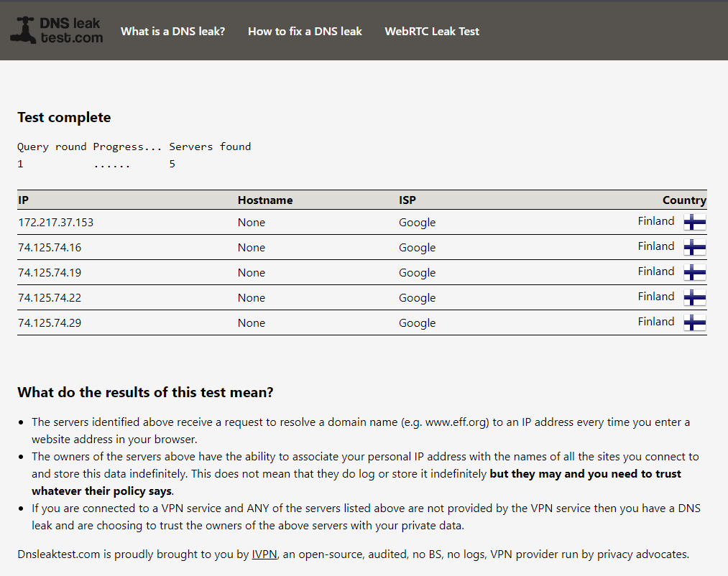
Task: Click the Hostname column header
Action: coord(265,200)
